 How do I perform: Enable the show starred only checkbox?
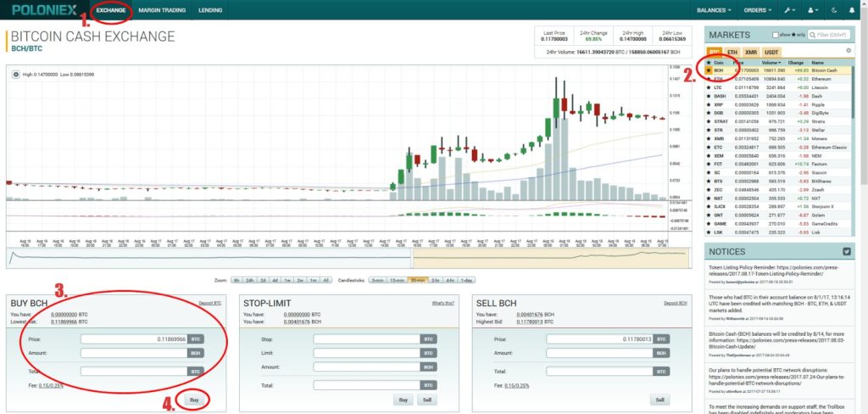(x=774, y=35)
